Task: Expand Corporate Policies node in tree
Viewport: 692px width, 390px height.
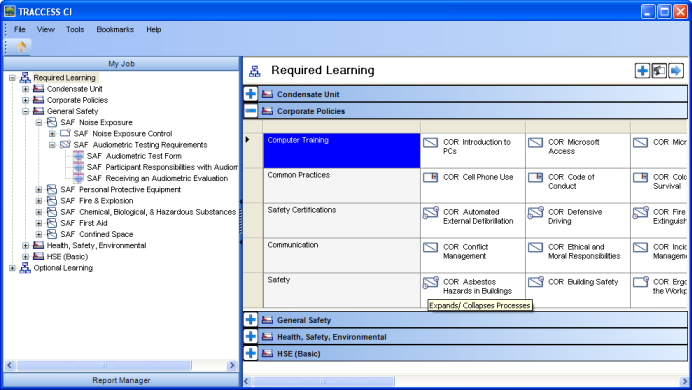Action: (26, 100)
